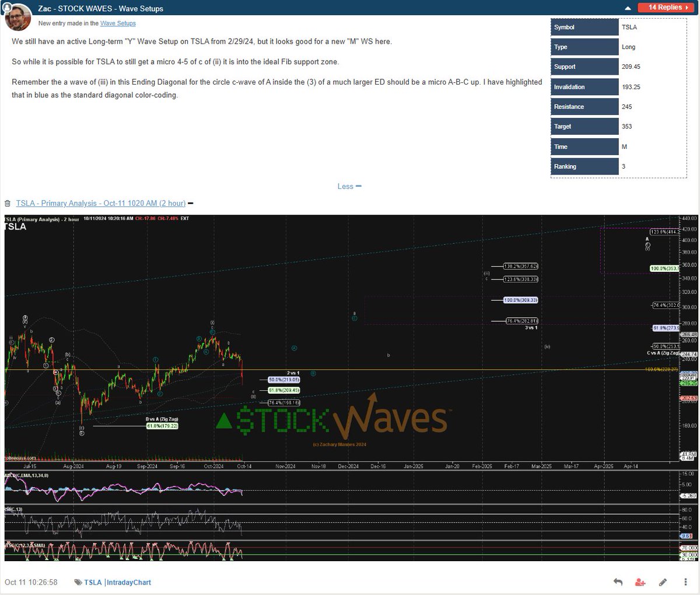Click the post title STOCK WAVES - Wave Setups
Viewport: 700px width, 595px height.
[x=100, y=9]
